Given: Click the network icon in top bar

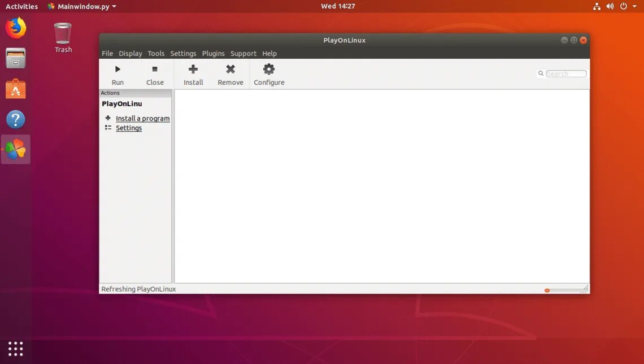Looking at the screenshot, I should [597, 6].
